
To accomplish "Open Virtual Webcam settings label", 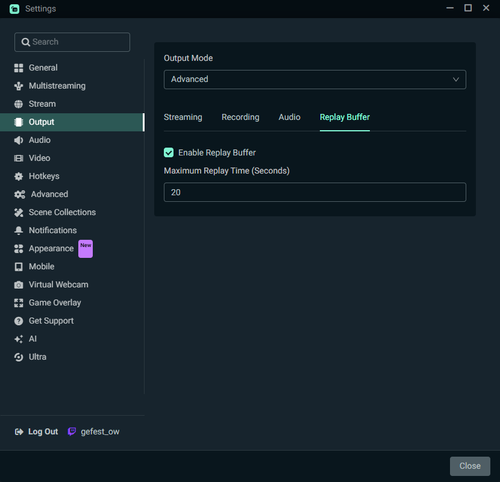I will tap(58, 285).
